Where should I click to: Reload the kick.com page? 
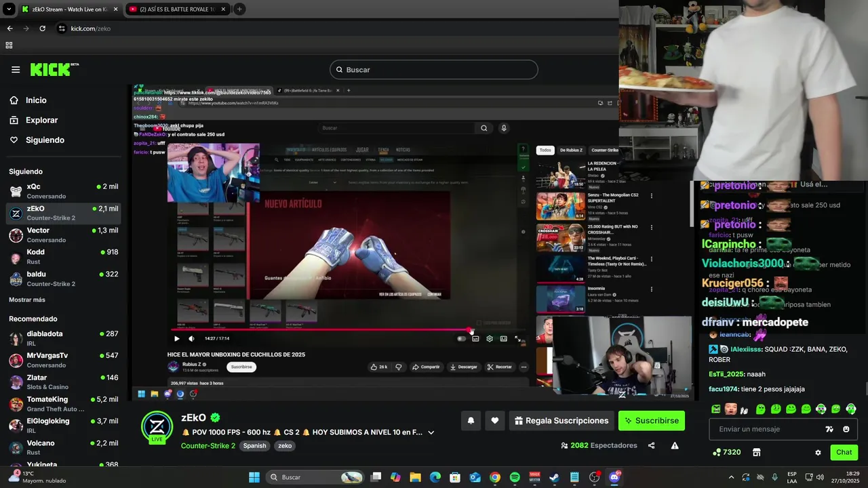42,28
